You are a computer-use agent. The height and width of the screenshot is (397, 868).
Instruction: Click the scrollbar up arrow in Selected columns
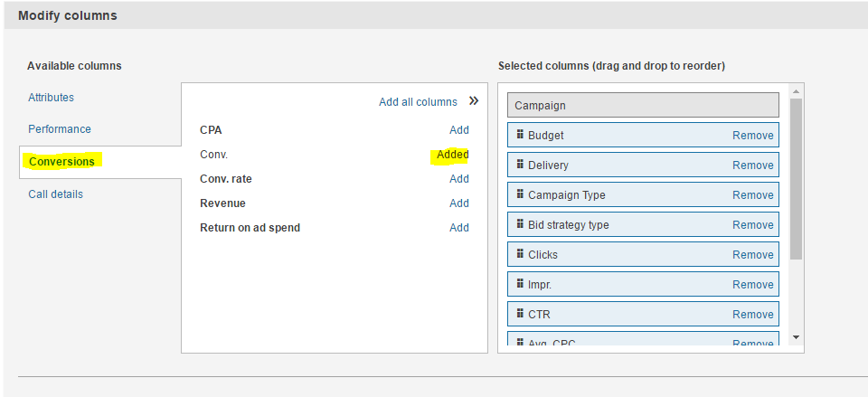(x=796, y=91)
